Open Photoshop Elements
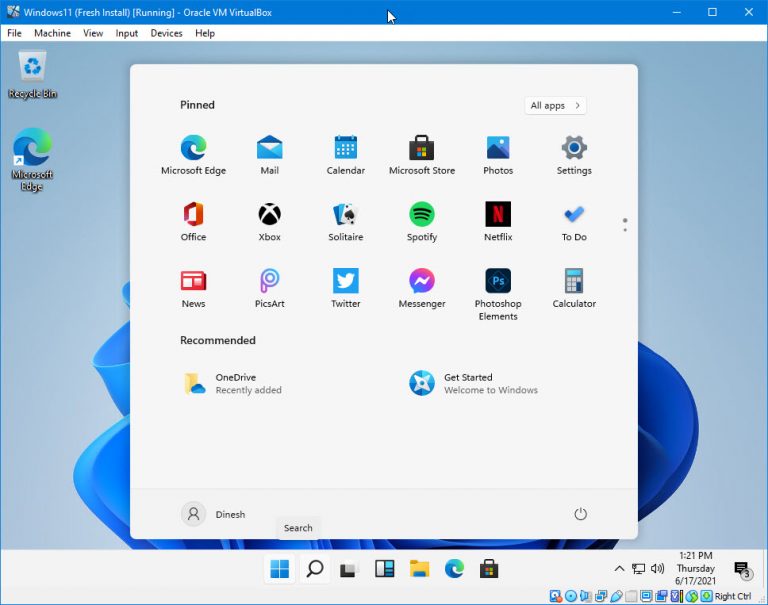This screenshot has height=605, width=768. 498,294
